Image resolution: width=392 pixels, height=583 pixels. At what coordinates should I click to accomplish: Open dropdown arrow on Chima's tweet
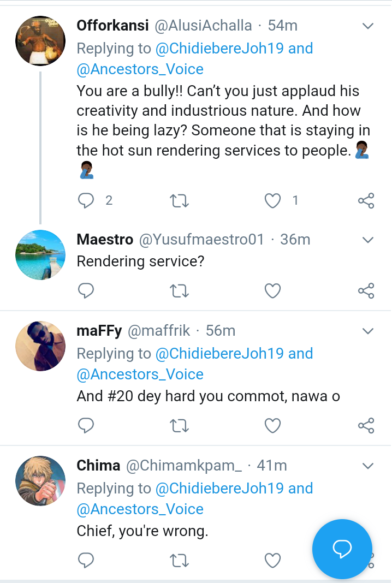368,466
